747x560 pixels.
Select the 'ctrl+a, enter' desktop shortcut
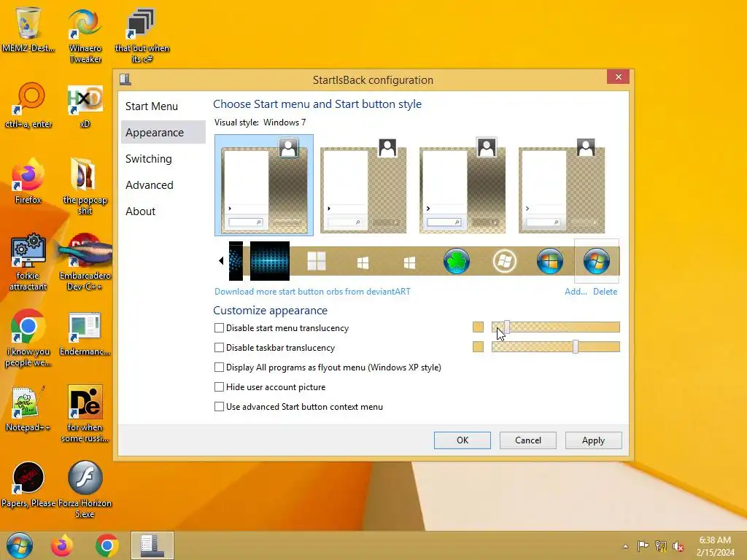tap(28, 106)
